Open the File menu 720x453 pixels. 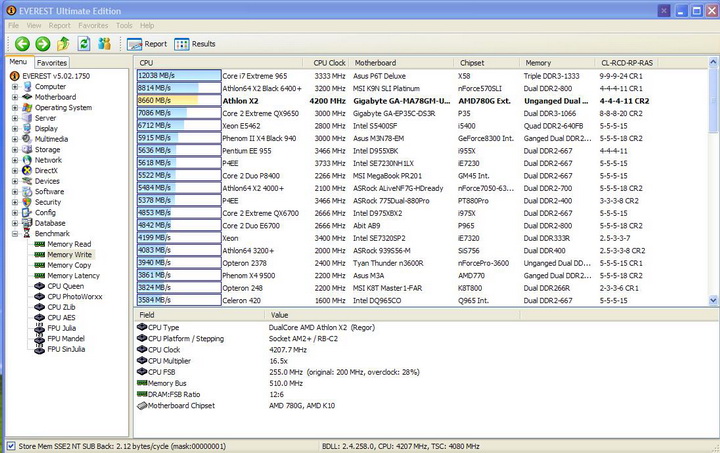(13, 25)
